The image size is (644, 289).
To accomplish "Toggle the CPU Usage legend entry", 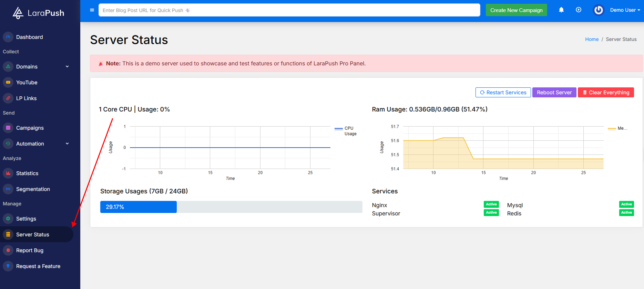I will click(x=346, y=131).
